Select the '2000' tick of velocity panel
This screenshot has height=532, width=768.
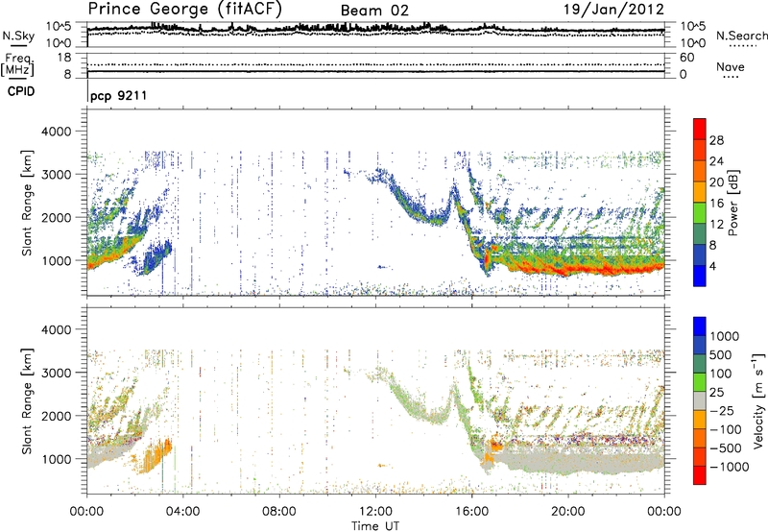point(56,416)
